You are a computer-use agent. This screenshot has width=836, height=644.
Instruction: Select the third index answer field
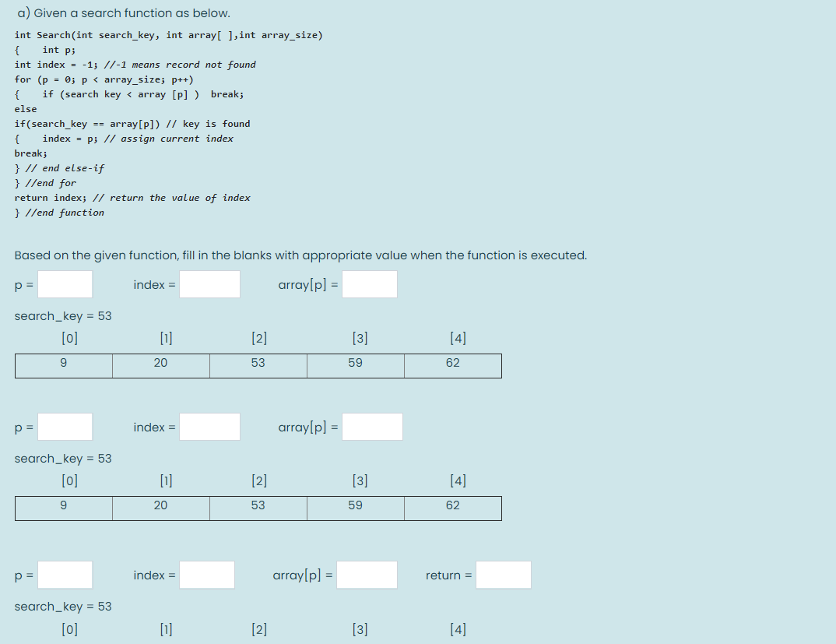206,575
